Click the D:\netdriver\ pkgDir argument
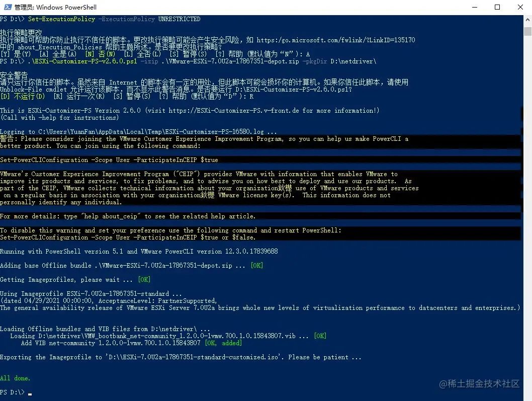 pyautogui.click(x=353, y=61)
